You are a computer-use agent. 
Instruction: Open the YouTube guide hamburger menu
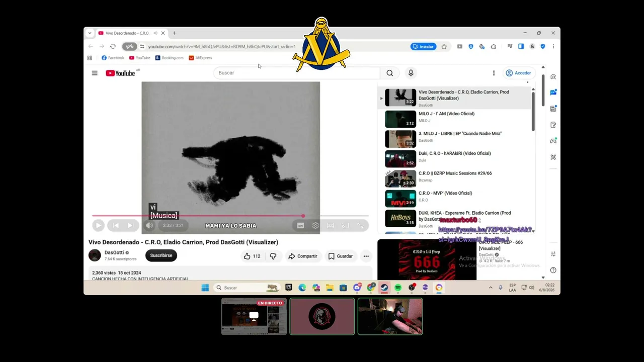click(x=95, y=73)
